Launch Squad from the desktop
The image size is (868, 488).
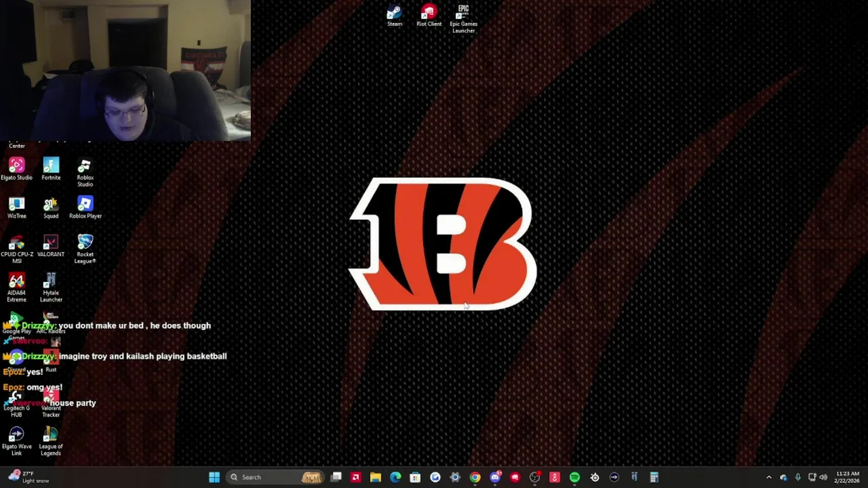click(51, 208)
